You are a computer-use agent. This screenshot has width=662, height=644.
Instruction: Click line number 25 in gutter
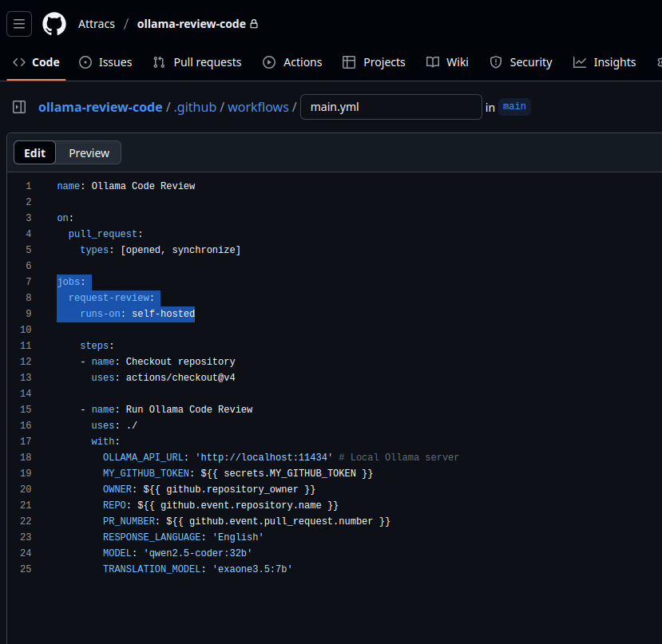pyautogui.click(x=26, y=569)
